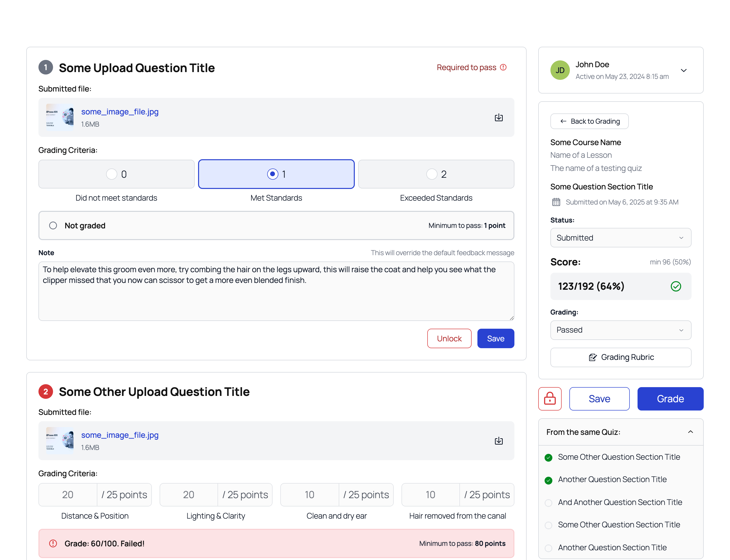The width and height of the screenshot is (730, 560).
Task: Click calendar icon next to submission date
Action: [556, 202]
